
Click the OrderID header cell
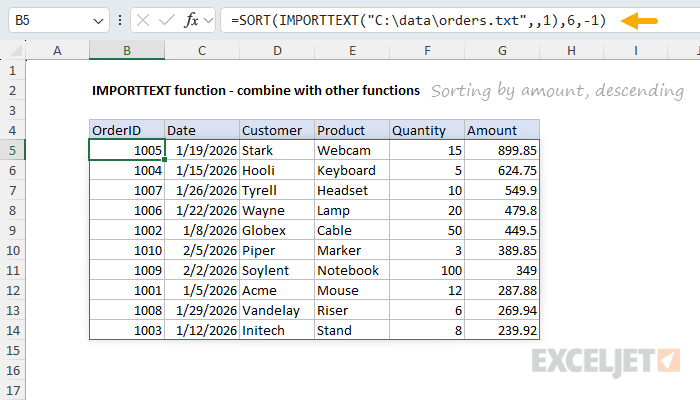(x=127, y=130)
